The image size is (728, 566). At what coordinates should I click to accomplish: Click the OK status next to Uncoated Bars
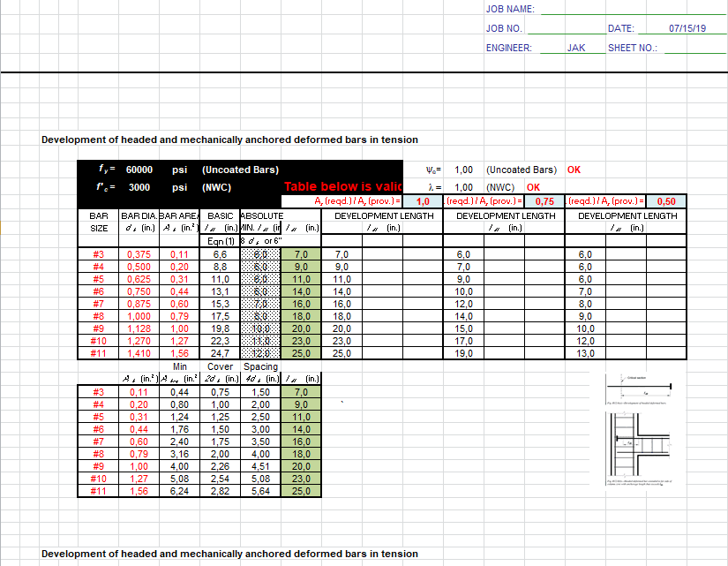point(574,170)
